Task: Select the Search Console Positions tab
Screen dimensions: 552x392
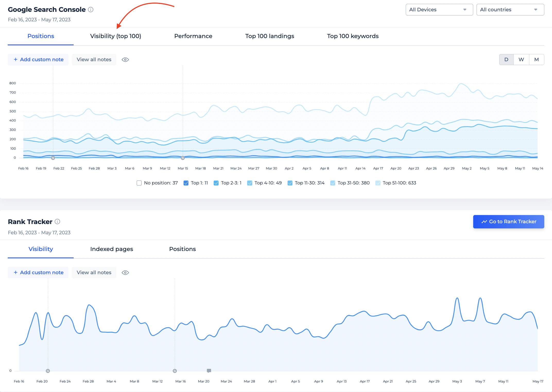Action: pyautogui.click(x=41, y=36)
